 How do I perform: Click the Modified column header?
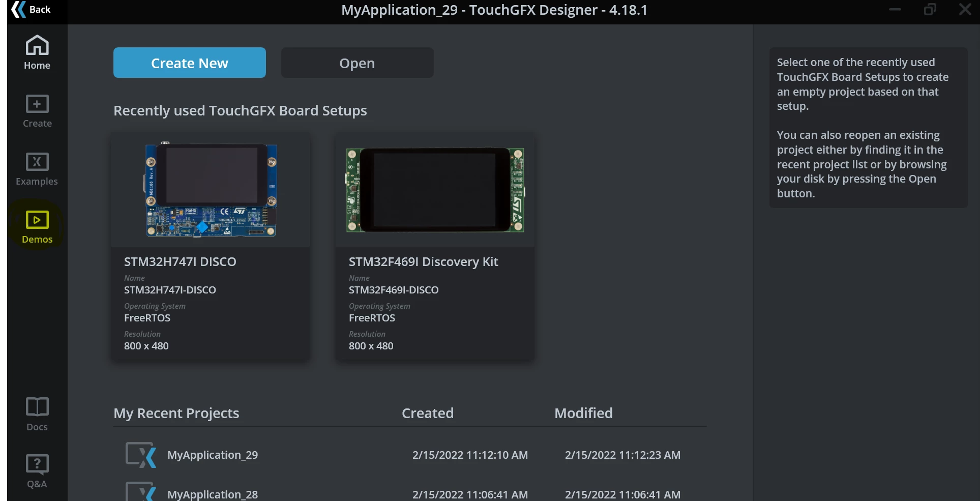[x=583, y=413]
